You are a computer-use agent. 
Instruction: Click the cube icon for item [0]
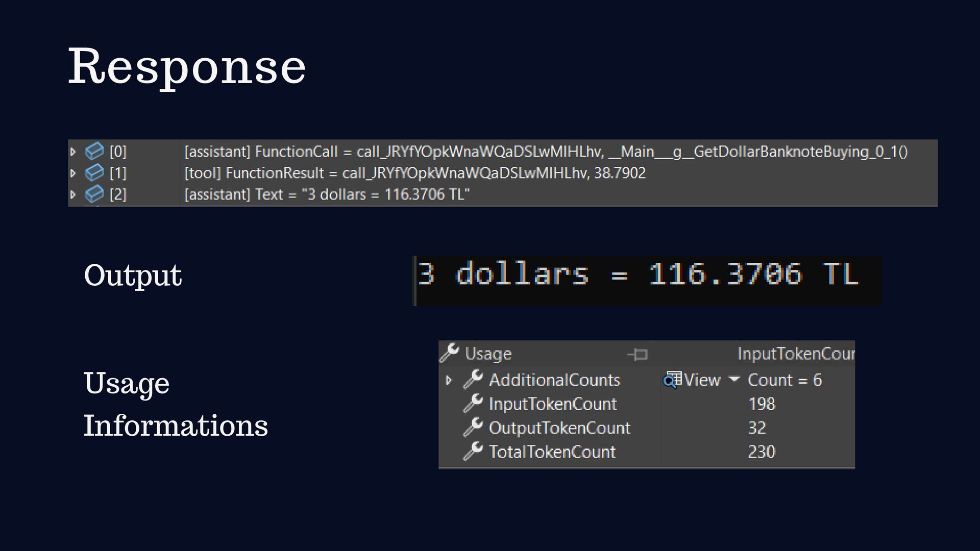point(94,151)
